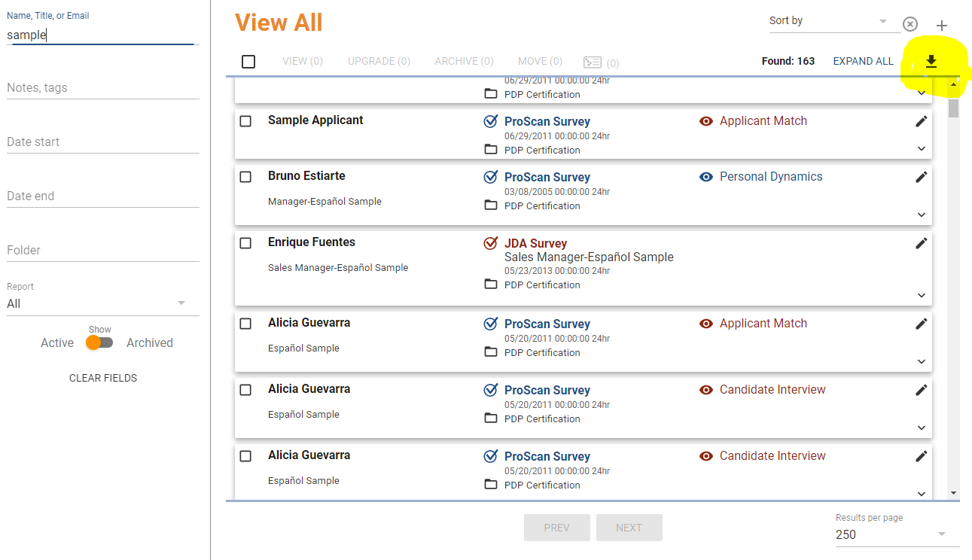972x560 pixels.
Task: Click the Notes, tags input field
Action: (102, 88)
